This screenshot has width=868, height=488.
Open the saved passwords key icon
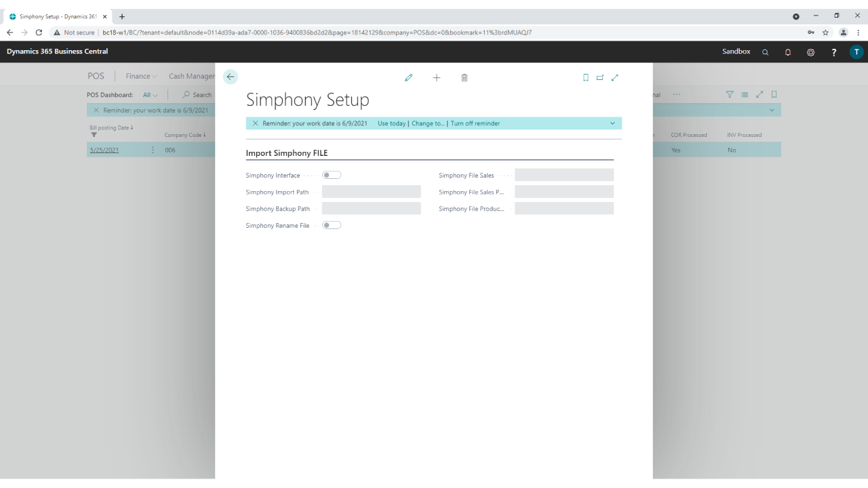point(811,33)
